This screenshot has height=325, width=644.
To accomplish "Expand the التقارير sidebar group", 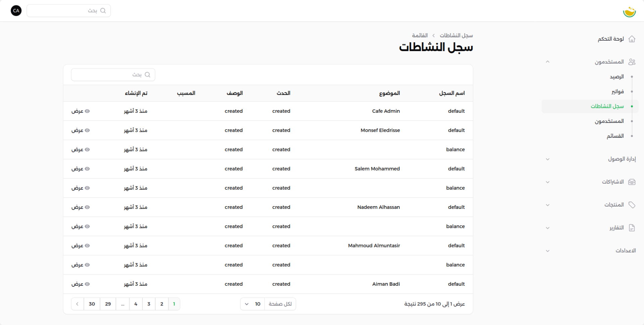I will click(x=547, y=228).
